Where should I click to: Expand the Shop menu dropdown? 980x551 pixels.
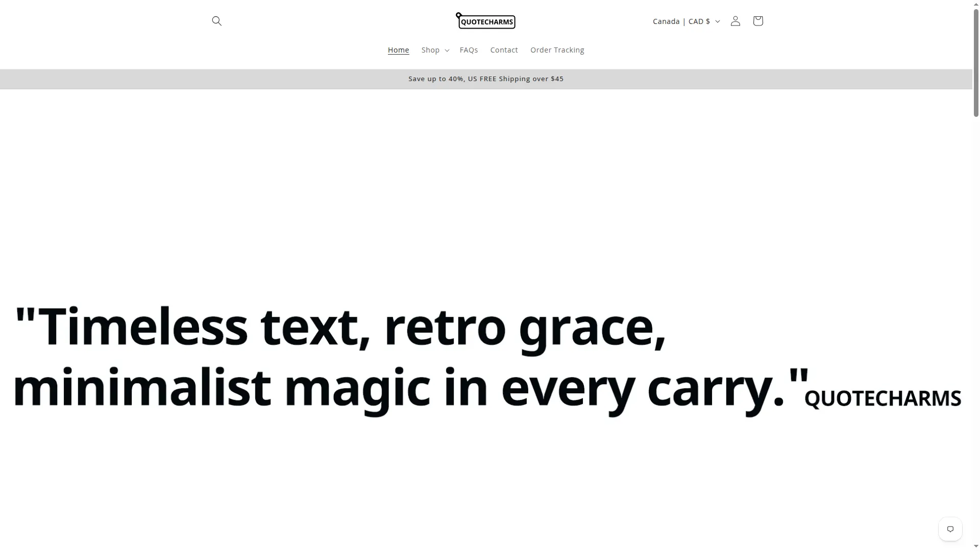point(435,50)
